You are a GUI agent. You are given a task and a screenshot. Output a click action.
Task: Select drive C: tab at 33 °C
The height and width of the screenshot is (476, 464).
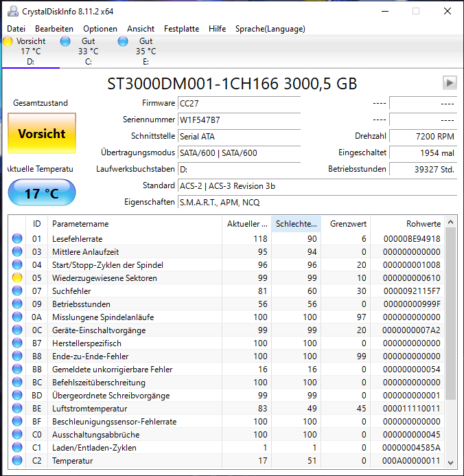(x=89, y=52)
